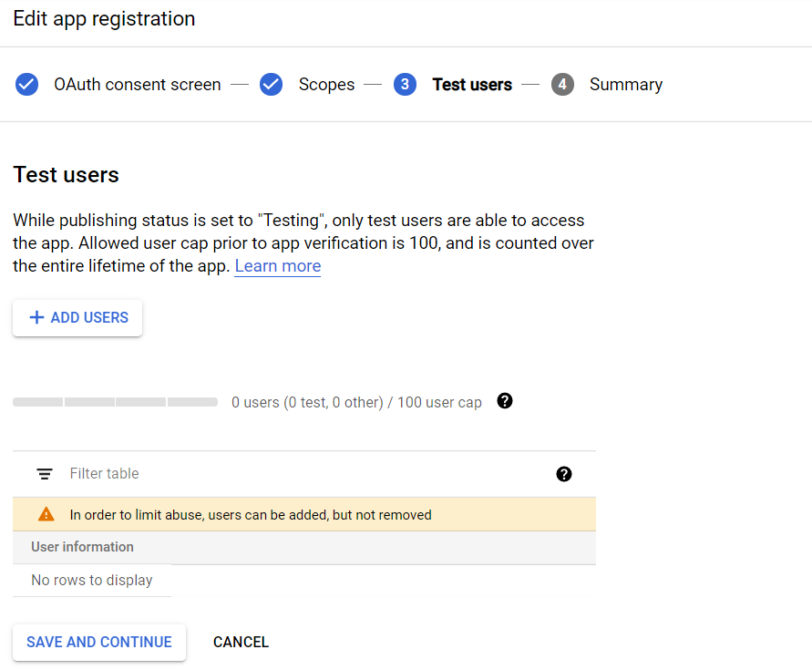
Task: Open help icon beside user cap count
Action: point(505,401)
